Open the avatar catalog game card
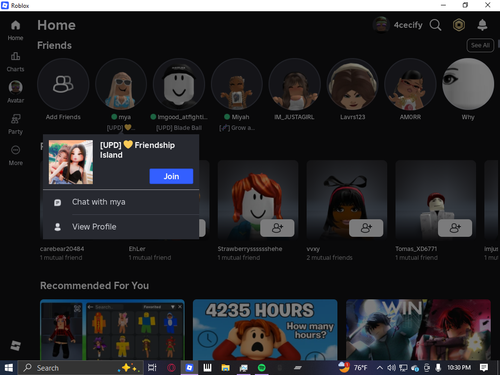 click(112, 330)
